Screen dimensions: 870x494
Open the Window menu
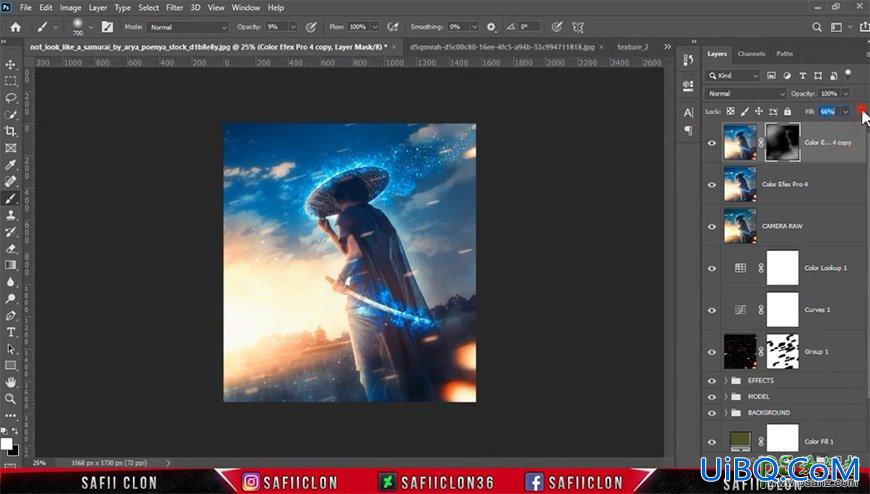[x=245, y=8]
